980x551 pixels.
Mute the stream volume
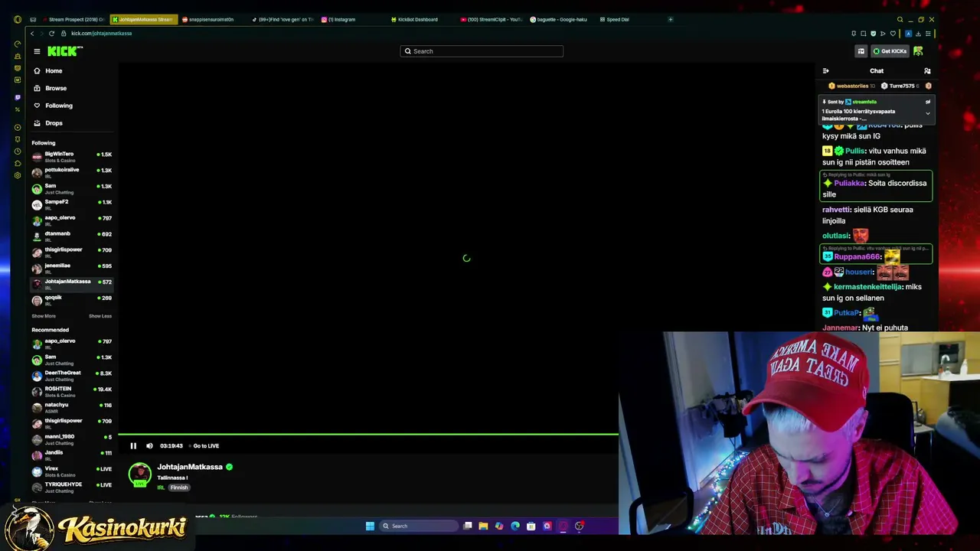[x=149, y=445]
